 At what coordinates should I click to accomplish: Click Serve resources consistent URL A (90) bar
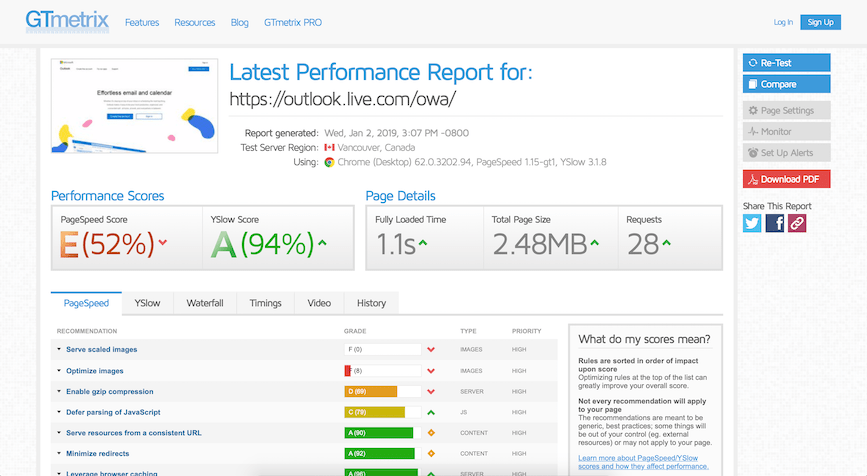coord(383,433)
